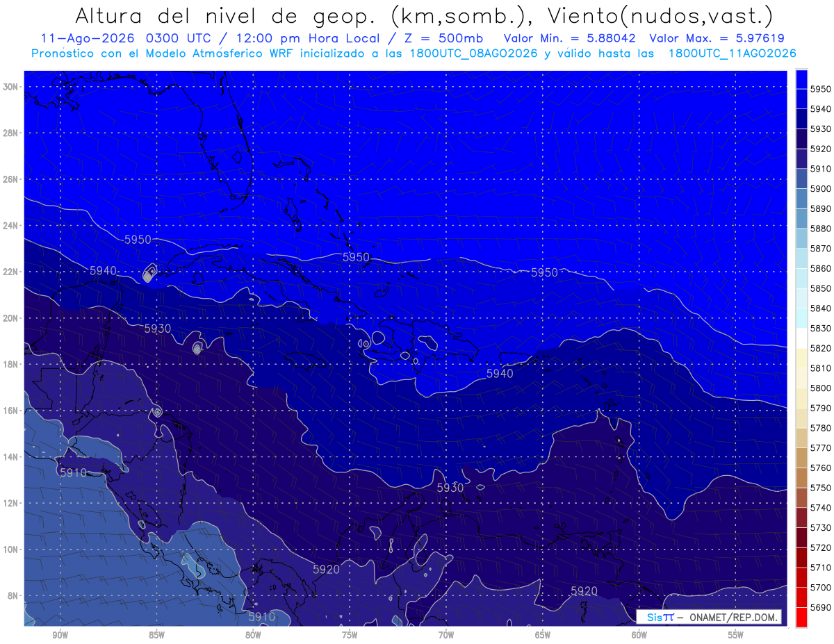Click the 65W longitude axis label
Viewport: 834px width, 644px height.
point(543,635)
